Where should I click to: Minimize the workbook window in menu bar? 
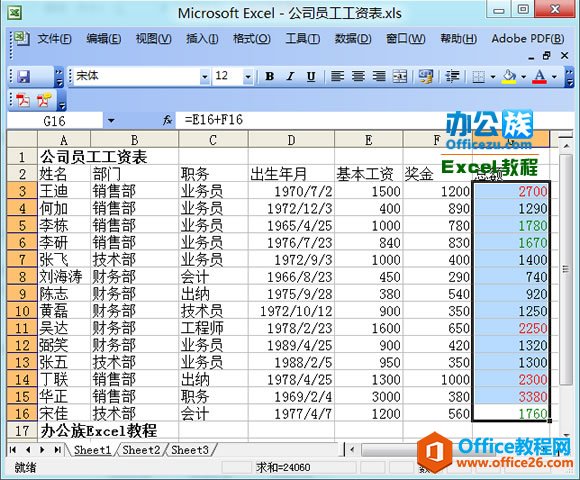531,57
